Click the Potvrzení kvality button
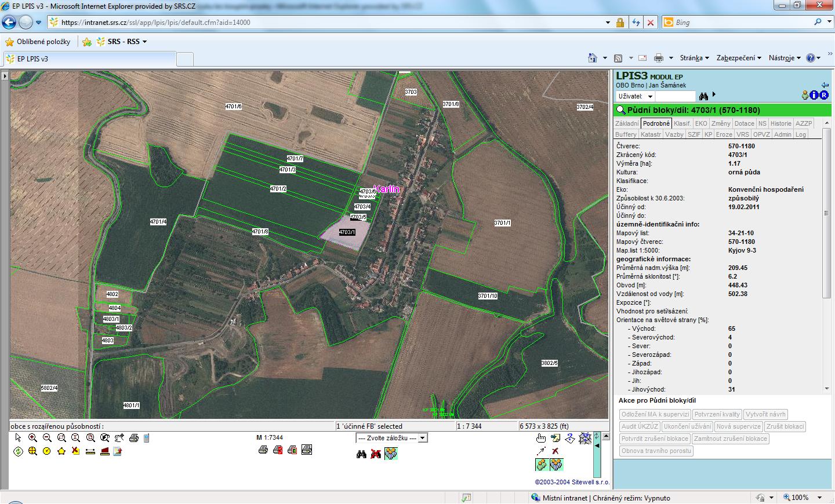Viewport: 835px width, 504px height. pos(717,414)
